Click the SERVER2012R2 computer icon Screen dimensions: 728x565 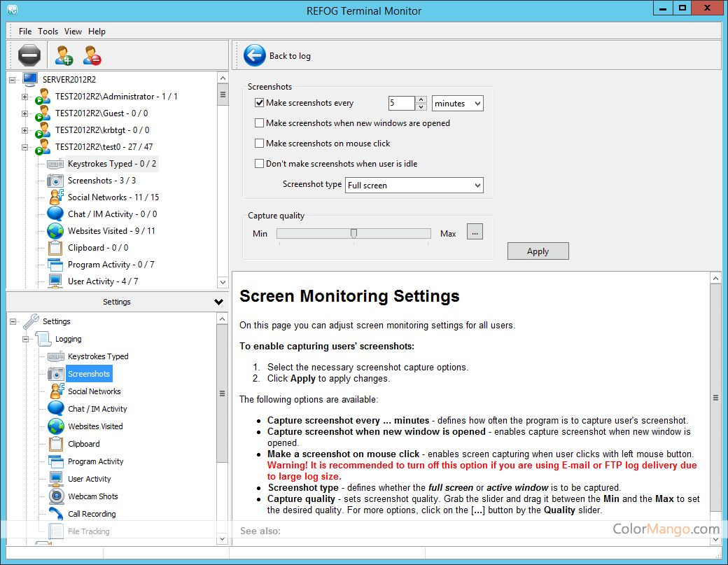click(x=30, y=79)
